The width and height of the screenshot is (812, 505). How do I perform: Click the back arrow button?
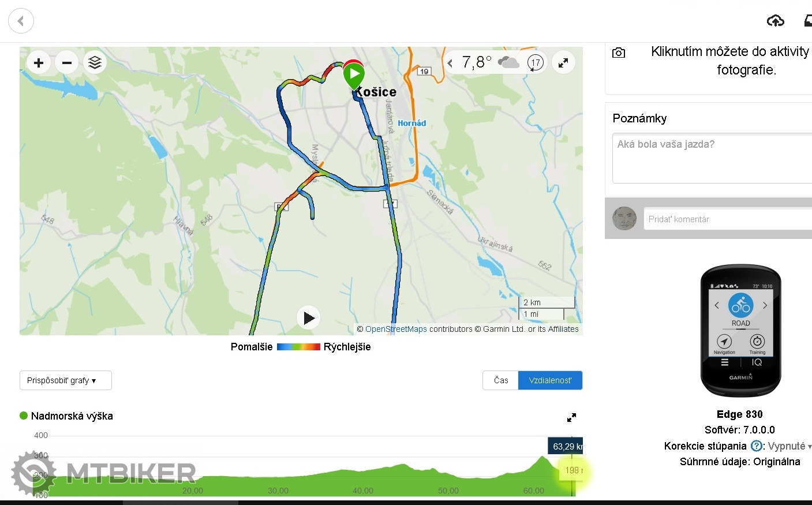[x=21, y=21]
